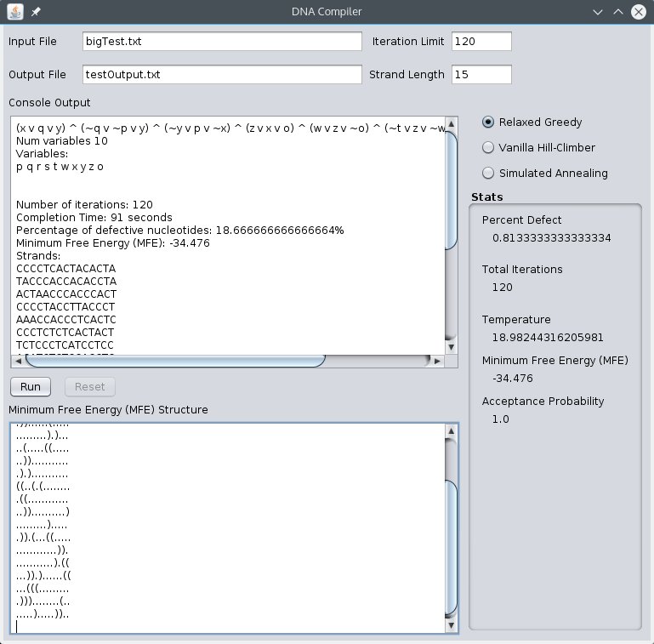Image resolution: width=654 pixels, height=644 pixels.
Task: Maximize the DNA Compiler window
Action: tap(618, 12)
